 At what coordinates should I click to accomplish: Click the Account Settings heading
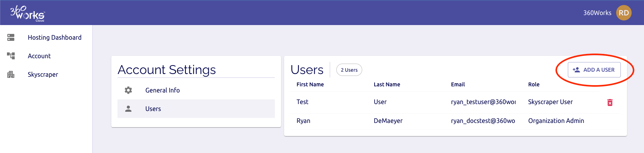click(167, 70)
